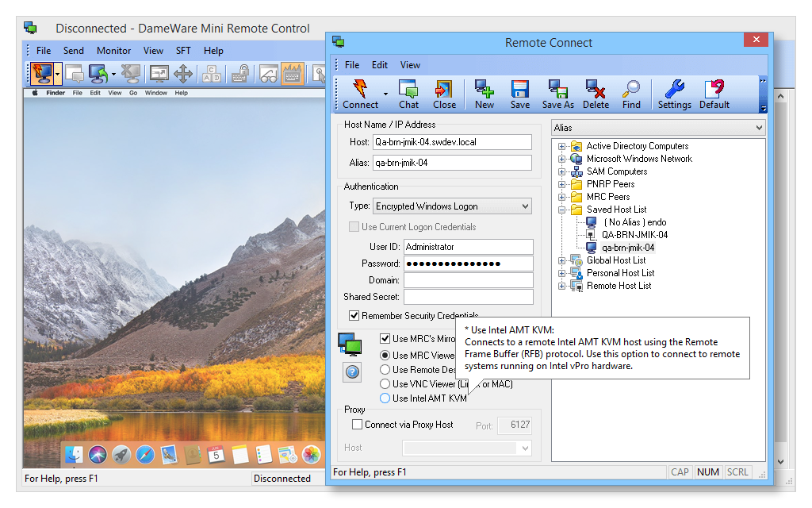Image resolution: width=812 pixels, height=508 pixels.
Task: Open the Monitor menu in main window
Action: point(113,51)
